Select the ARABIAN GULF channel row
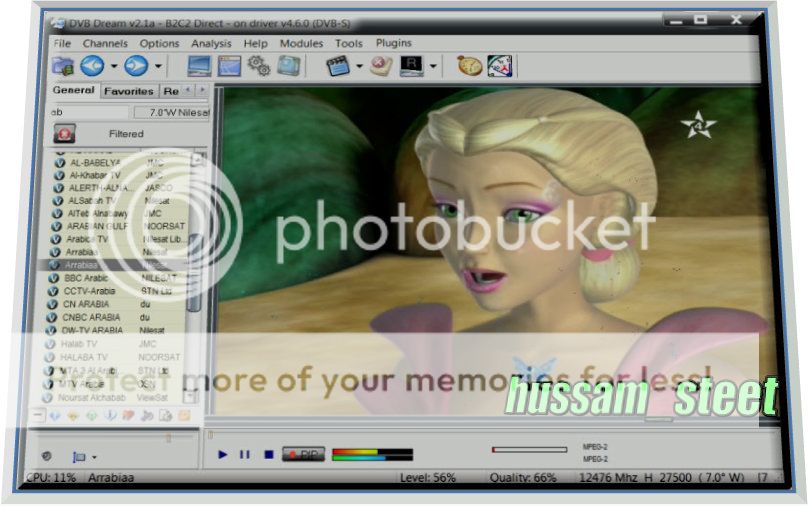 tap(121, 226)
